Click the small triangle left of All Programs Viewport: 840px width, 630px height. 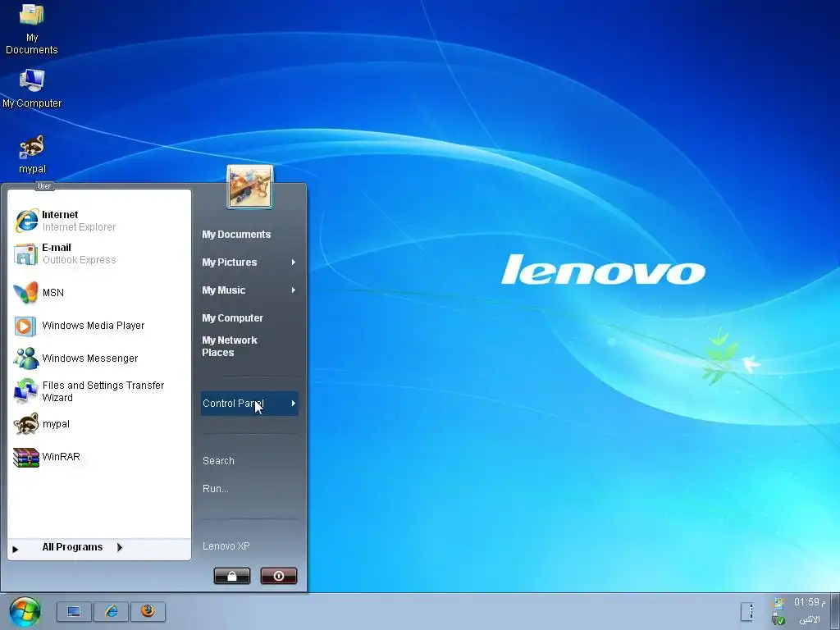15,549
